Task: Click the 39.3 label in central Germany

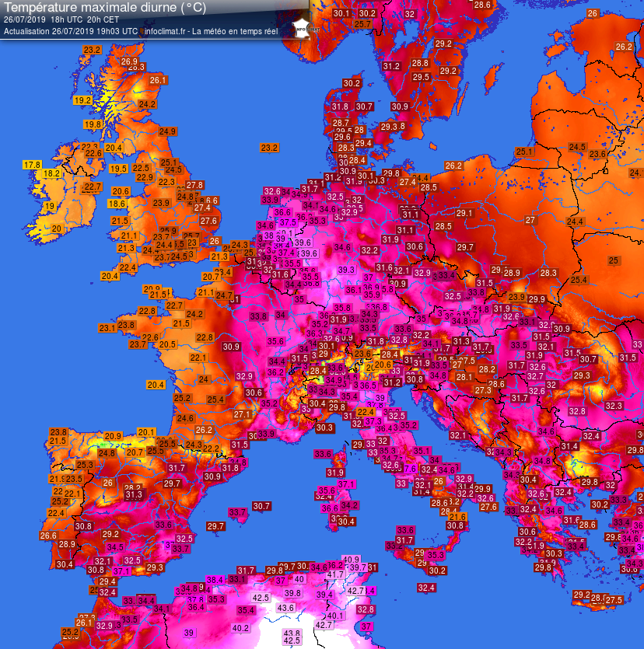Action: point(346,270)
